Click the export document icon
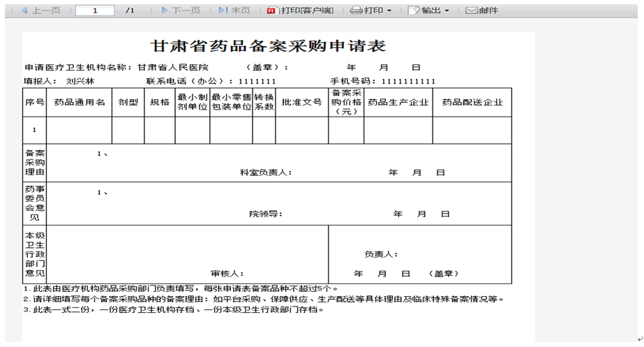The image size is (644, 347). pyautogui.click(x=414, y=10)
